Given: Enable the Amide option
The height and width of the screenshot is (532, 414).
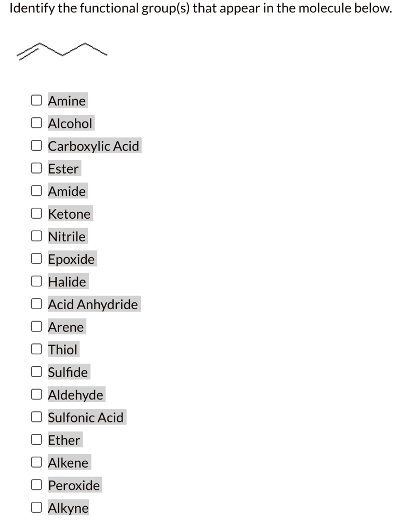Looking at the screenshot, I should click(x=36, y=191).
